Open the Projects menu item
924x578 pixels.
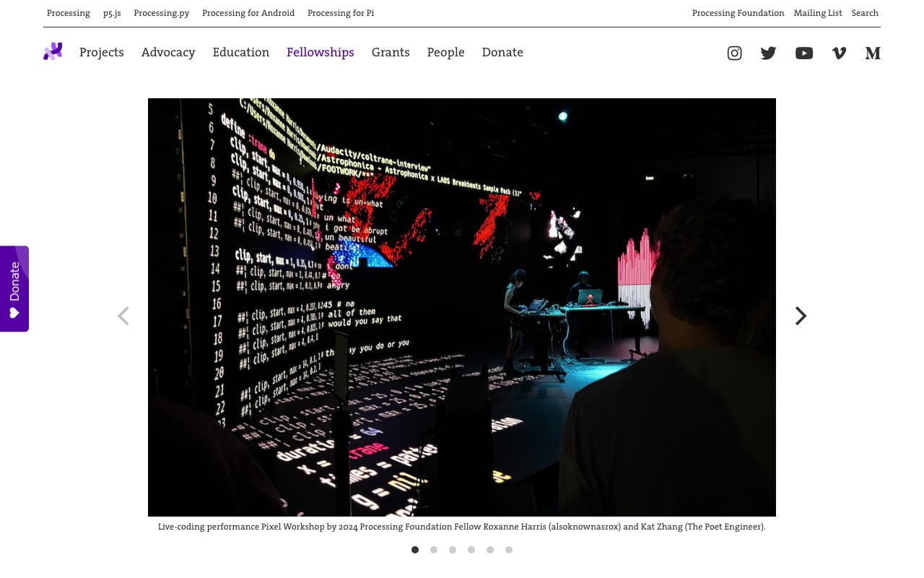click(x=102, y=52)
